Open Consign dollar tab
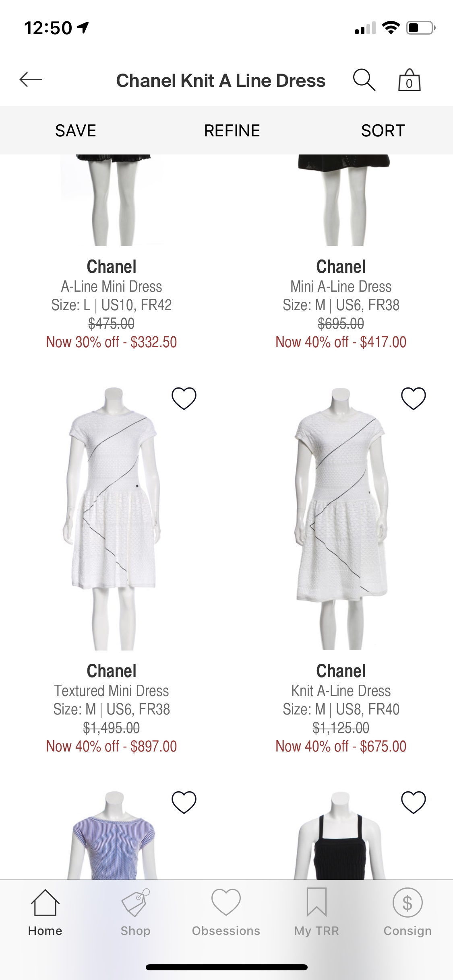The width and height of the screenshot is (453, 980). point(407,913)
